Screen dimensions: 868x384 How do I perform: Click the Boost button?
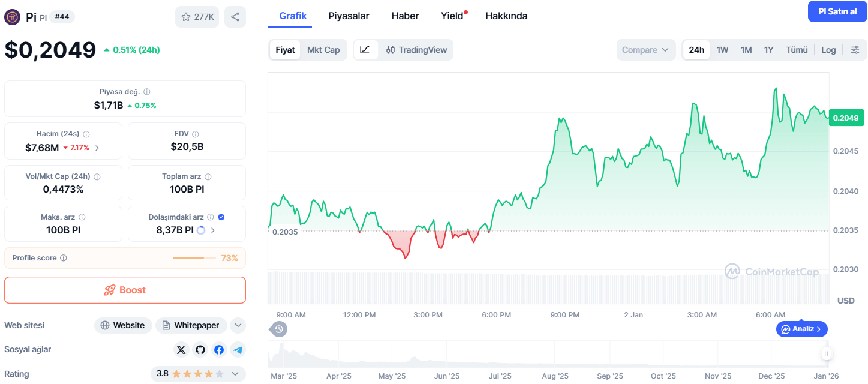click(125, 290)
